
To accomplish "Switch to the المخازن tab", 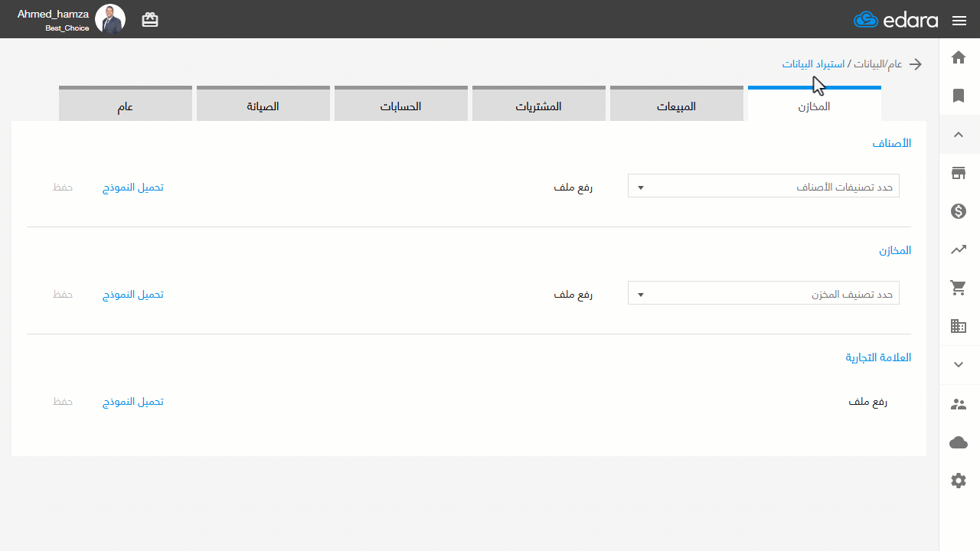I will click(814, 104).
